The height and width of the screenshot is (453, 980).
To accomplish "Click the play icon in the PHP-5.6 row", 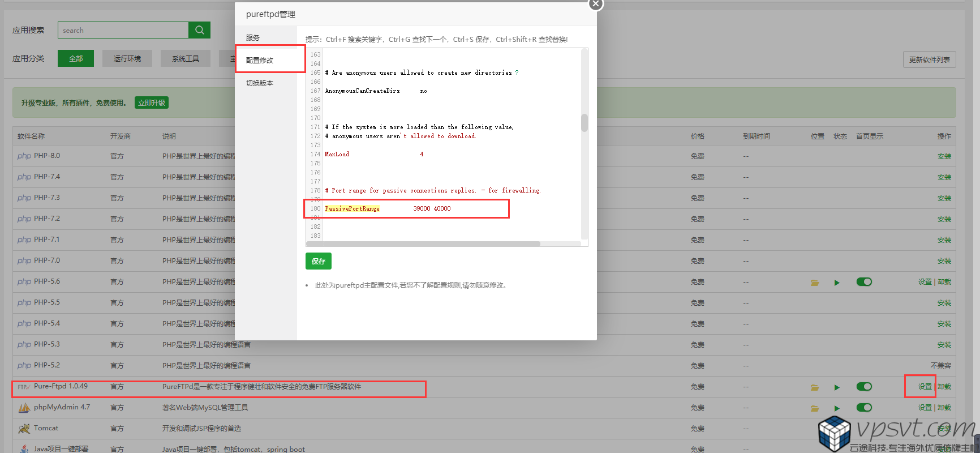I will point(837,283).
